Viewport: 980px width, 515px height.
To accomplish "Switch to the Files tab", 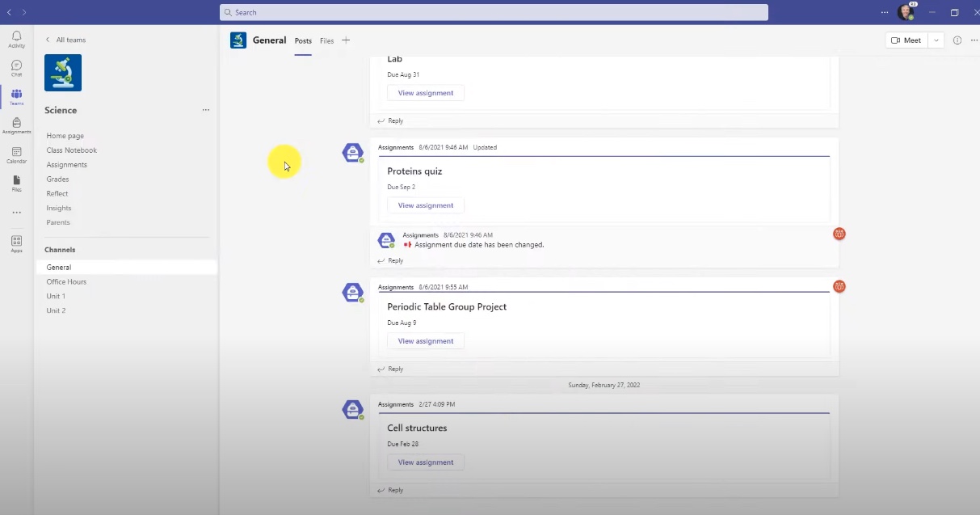I will click(326, 41).
